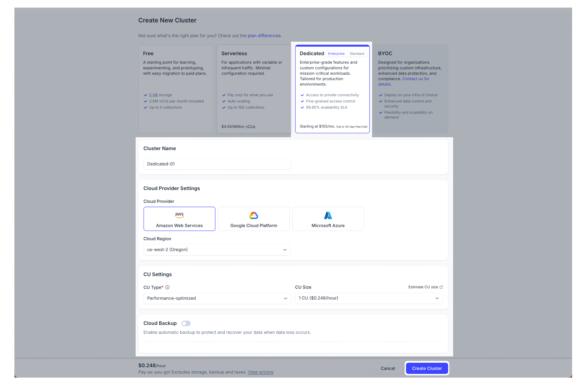This screenshot has height=389, width=588.
Task: Click Access to private connectivity text
Action: point(332,95)
